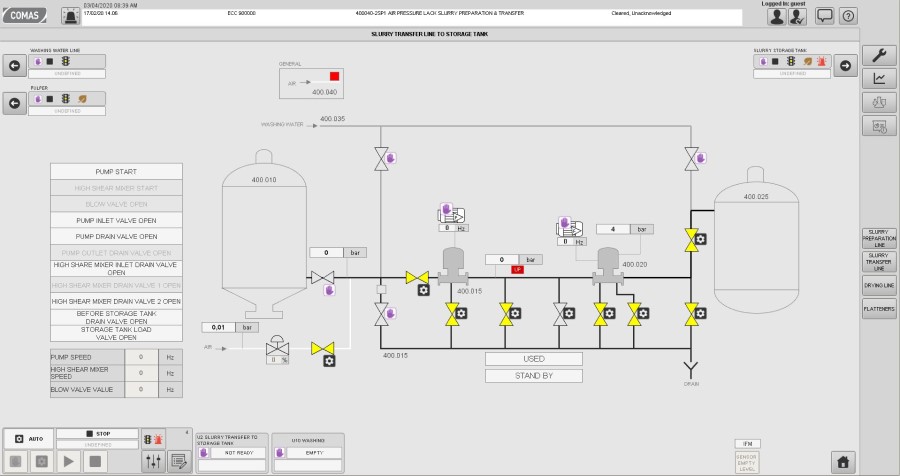
Task: Open the chat messages icon
Action: pos(824,16)
